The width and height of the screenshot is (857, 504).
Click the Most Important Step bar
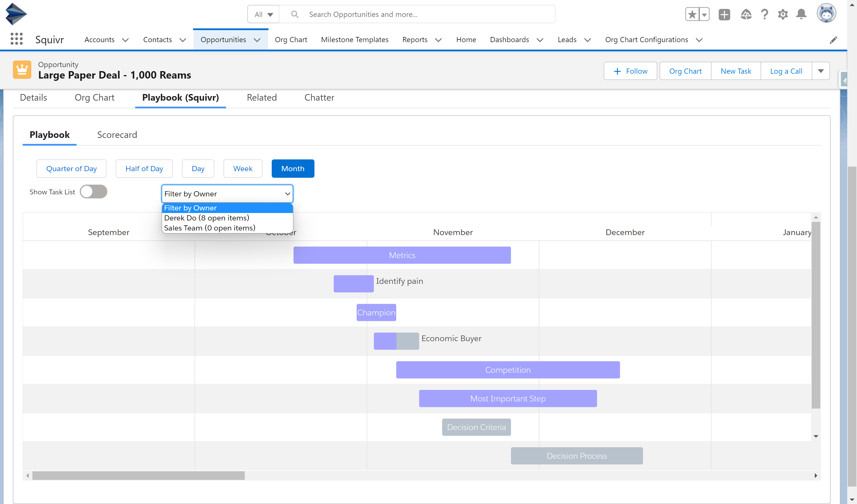(x=508, y=399)
